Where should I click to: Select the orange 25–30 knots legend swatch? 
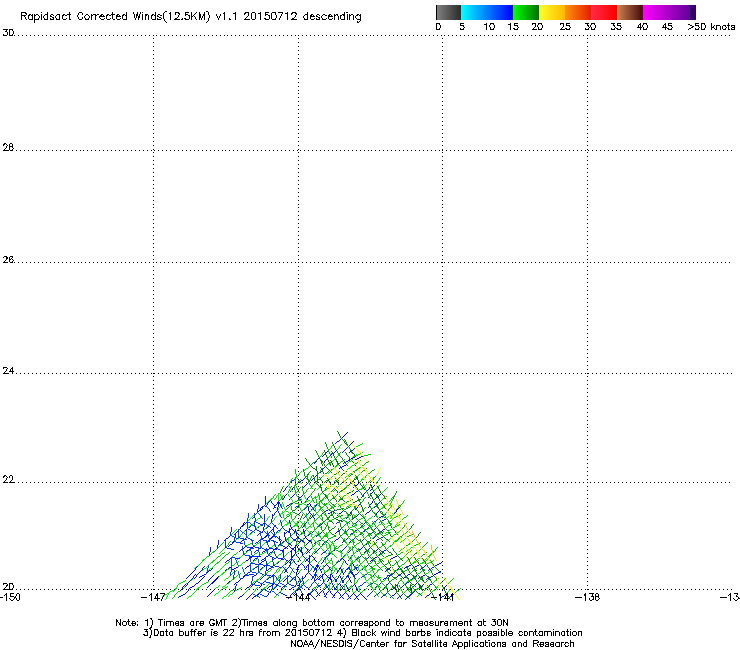point(578,12)
